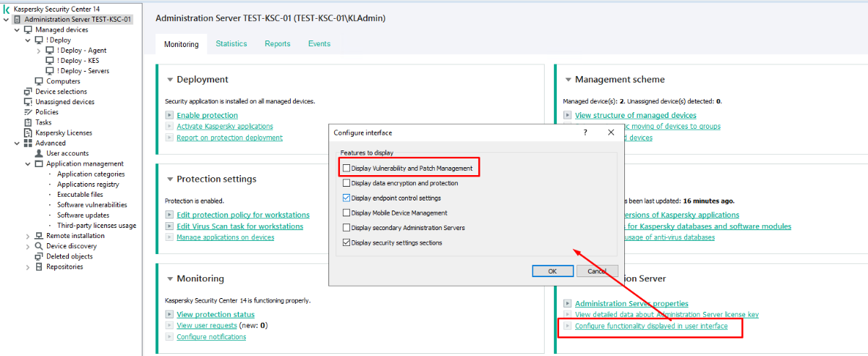Image resolution: width=868 pixels, height=356 pixels.
Task: Click the Policies icon in tree
Action: (28, 112)
